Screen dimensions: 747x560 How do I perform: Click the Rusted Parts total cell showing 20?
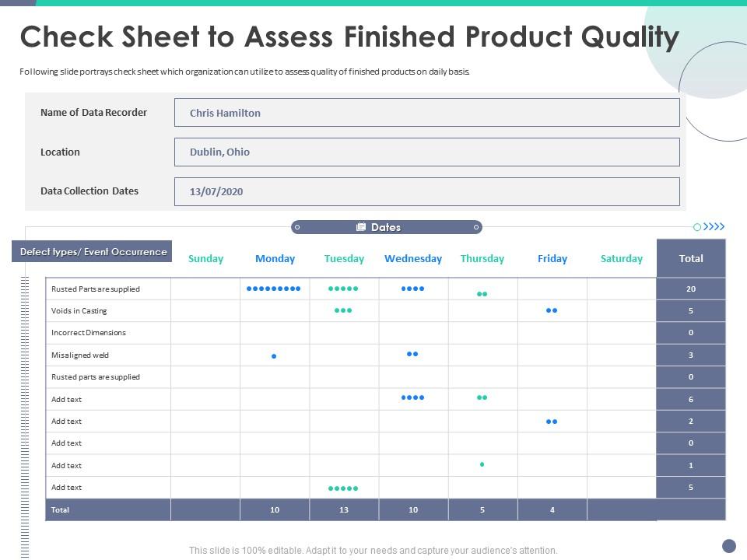(691, 289)
